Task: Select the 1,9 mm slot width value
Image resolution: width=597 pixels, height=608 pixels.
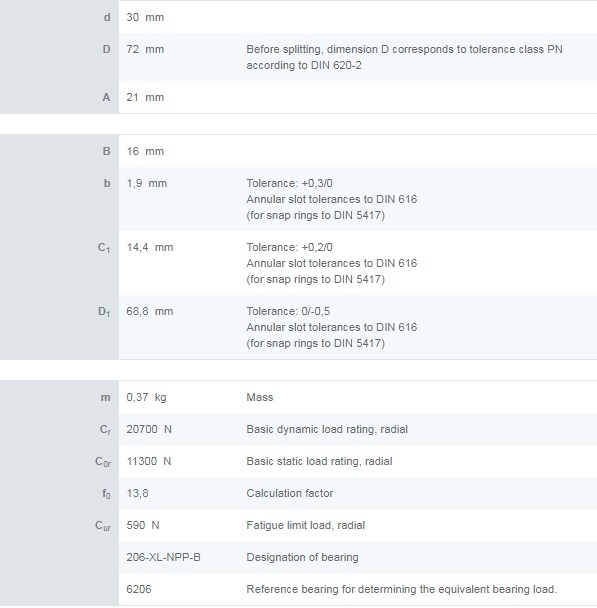Action: pyautogui.click(x=147, y=183)
